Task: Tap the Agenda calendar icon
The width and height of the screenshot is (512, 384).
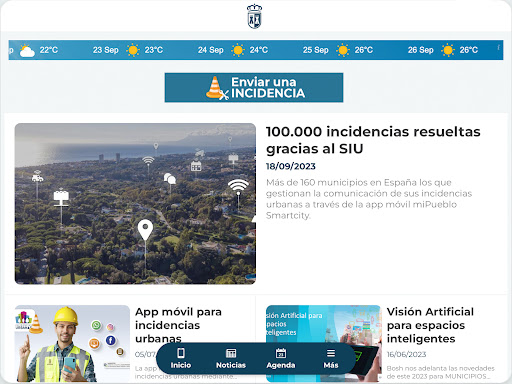Action: tap(281, 353)
